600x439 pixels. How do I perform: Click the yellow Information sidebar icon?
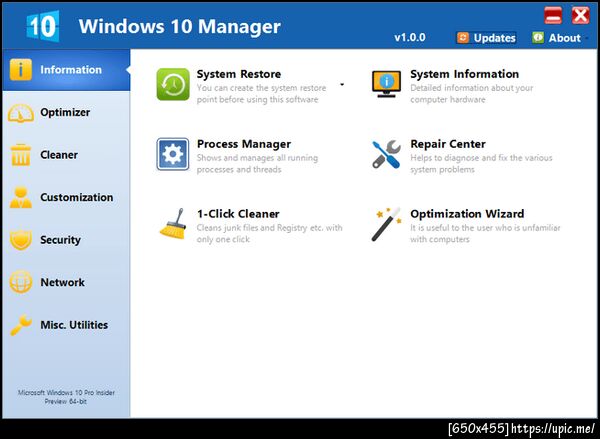pos(21,69)
